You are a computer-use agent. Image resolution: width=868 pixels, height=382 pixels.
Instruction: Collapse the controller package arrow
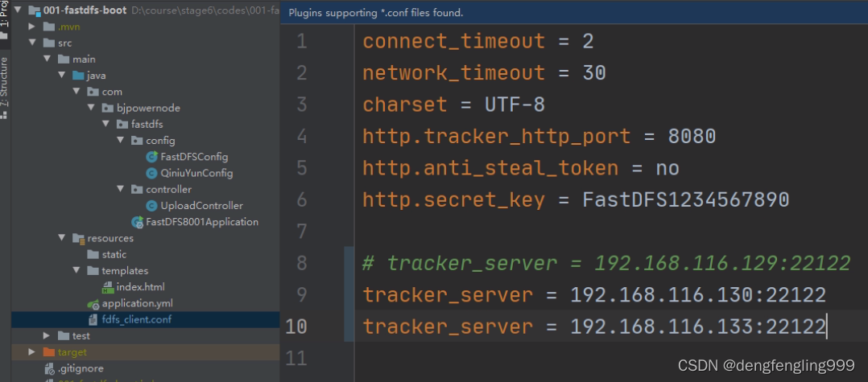tap(120, 190)
